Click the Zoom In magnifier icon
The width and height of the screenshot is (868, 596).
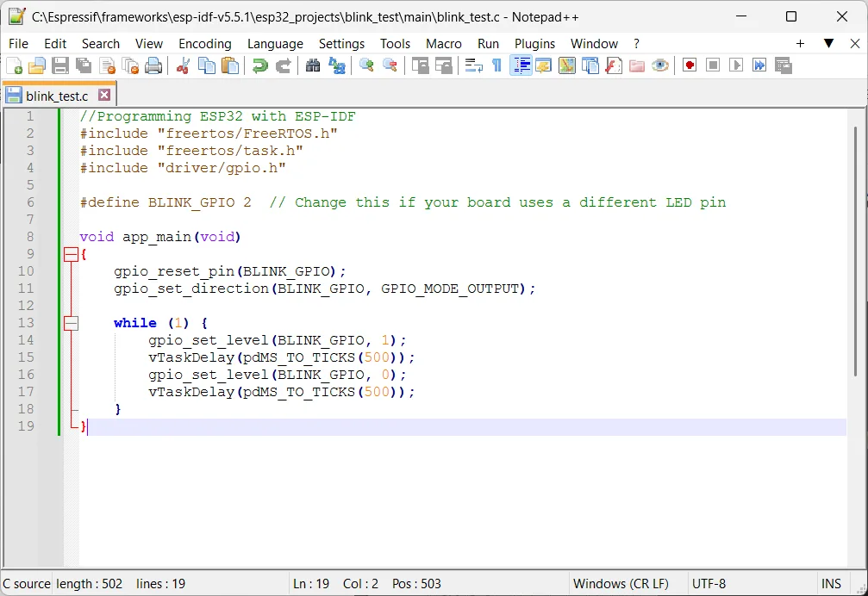click(366, 65)
